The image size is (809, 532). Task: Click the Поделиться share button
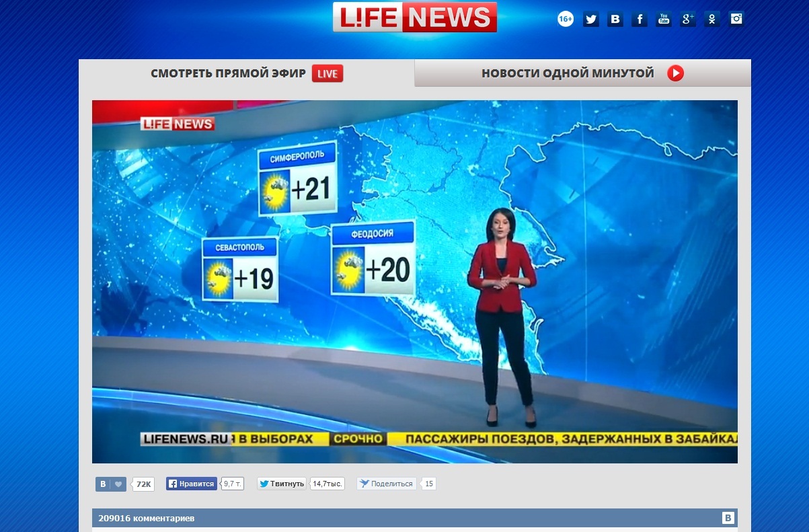387,484
